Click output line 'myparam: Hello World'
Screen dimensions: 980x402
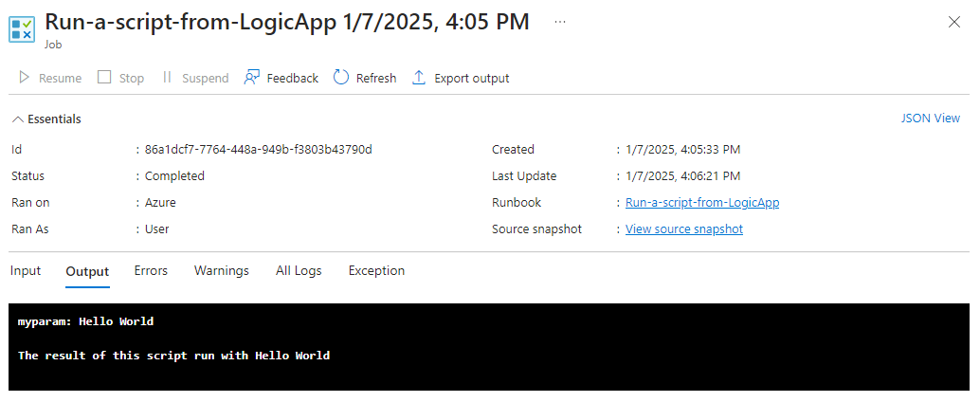[x=85, y=321]
